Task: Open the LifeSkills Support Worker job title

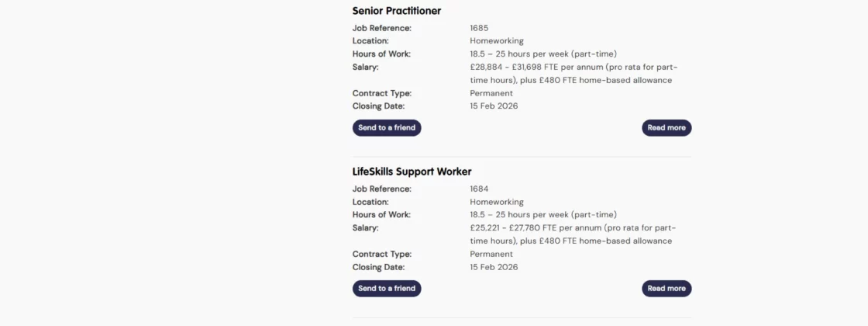Action: (x=412, y=172)
